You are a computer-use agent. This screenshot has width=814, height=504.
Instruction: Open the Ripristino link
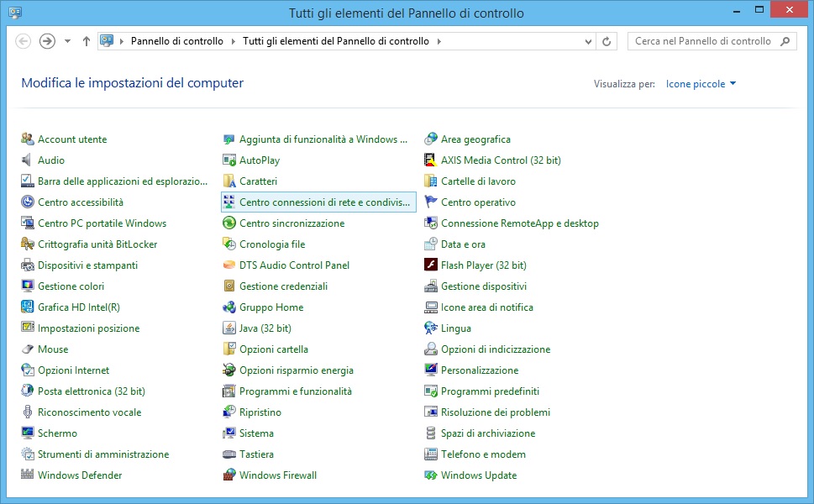tap(260, 412)
